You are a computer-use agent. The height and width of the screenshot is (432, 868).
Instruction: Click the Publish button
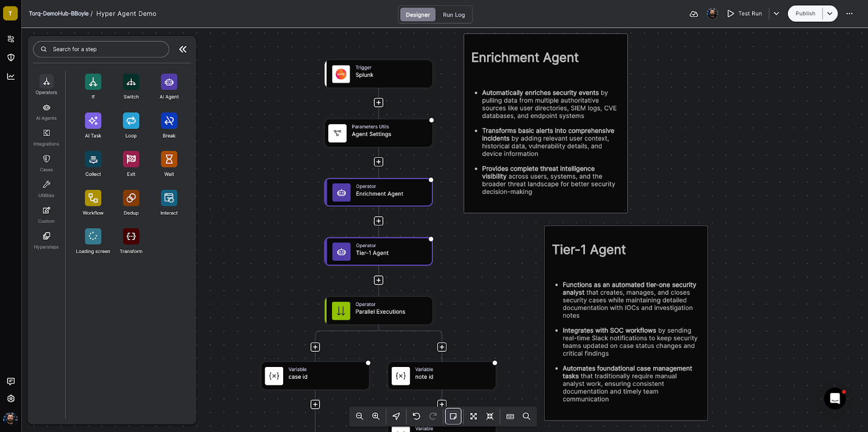pyautogui.click(x=805, y=14)
